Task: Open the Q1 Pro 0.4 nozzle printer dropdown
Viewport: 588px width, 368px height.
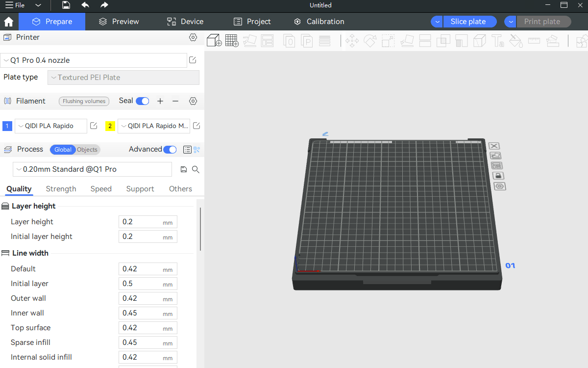Action: [94, 60]
